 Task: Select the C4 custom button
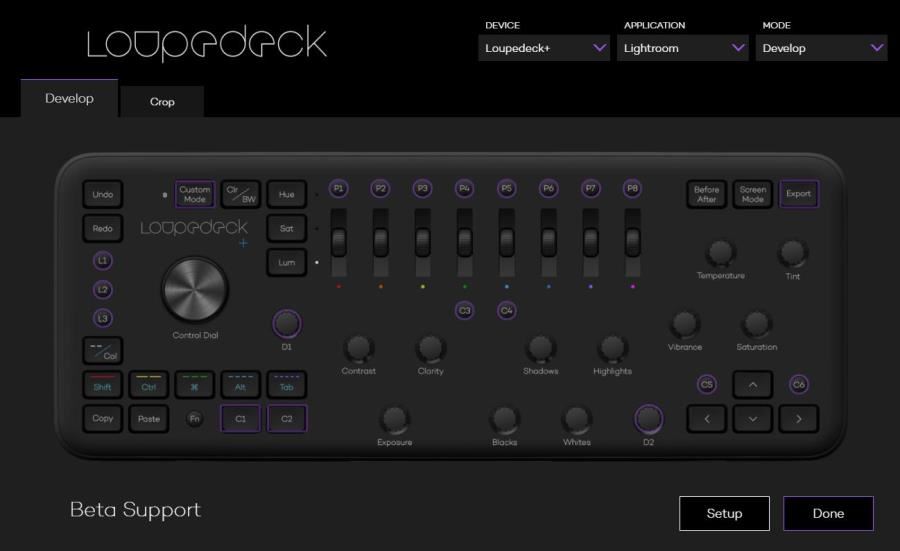(x=506, y=311)
